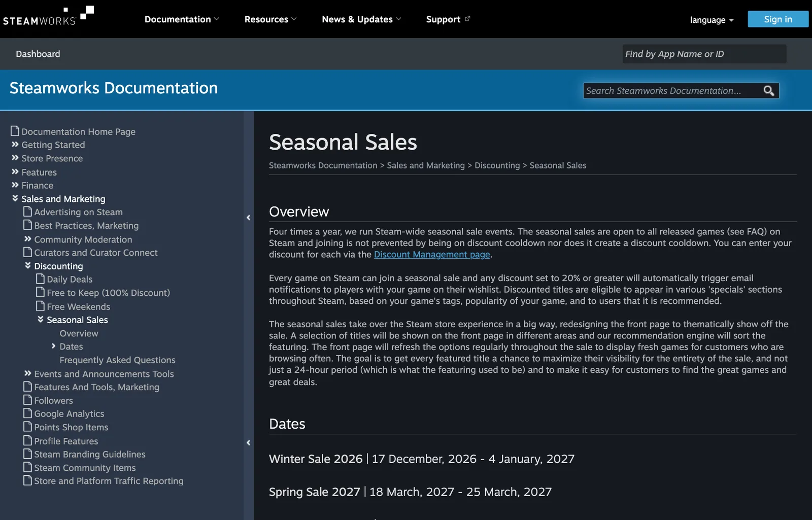Click Daily Deals page icon
812x520 pixels.
pos(40,279)
